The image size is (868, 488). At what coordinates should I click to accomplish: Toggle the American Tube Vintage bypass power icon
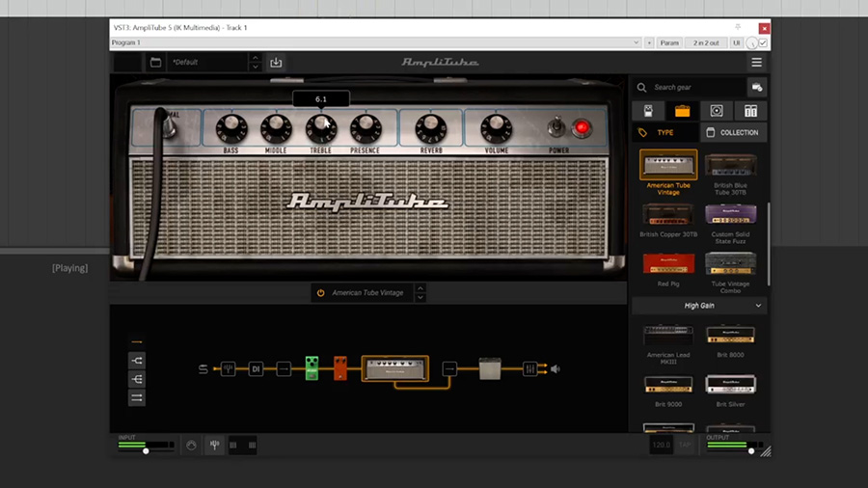pos(320,292)
